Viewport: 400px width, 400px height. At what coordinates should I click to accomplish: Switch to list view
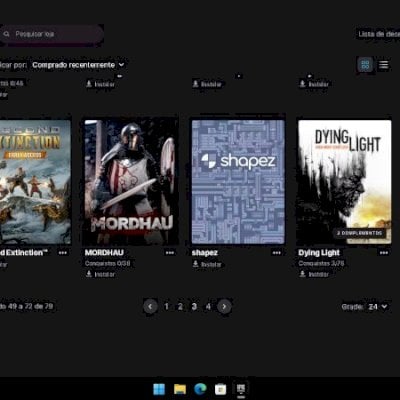click(x=384, y=65)
